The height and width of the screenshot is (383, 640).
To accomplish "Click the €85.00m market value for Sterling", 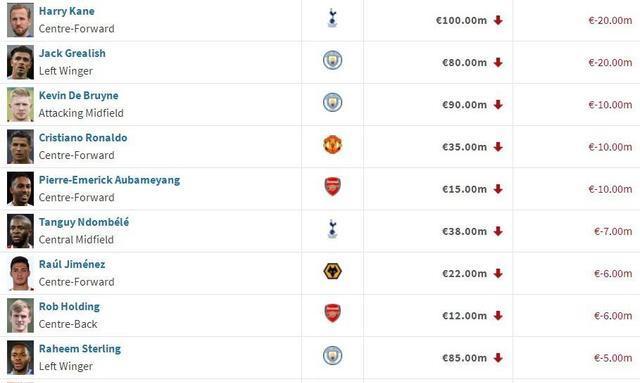I will [464, 358].
